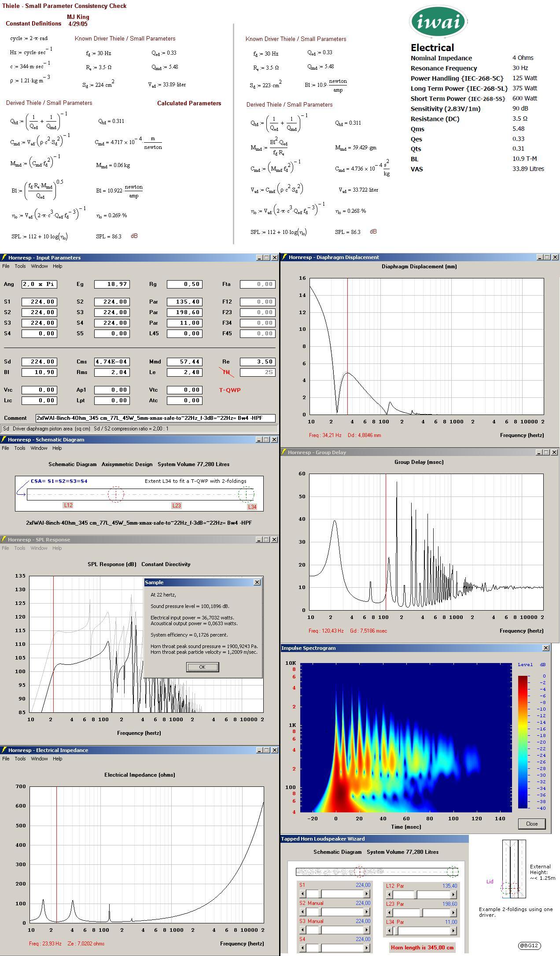The width and height of the screenshot is (560, 956).
Task: Click the S2 Manual slider's left arrow
Action: coord(302,912)
